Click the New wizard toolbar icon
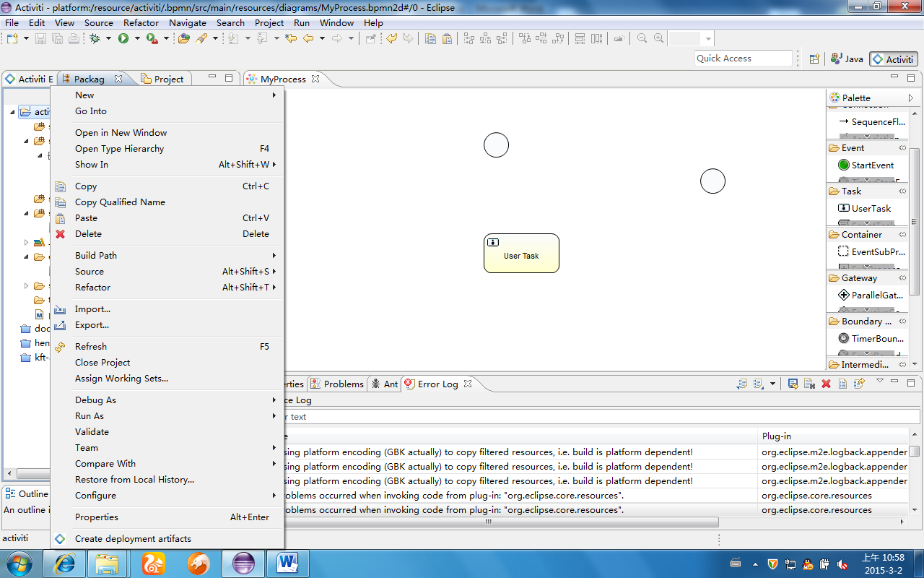Image resolution: width=924 pixels, height=578 pixels. point(12,38)
